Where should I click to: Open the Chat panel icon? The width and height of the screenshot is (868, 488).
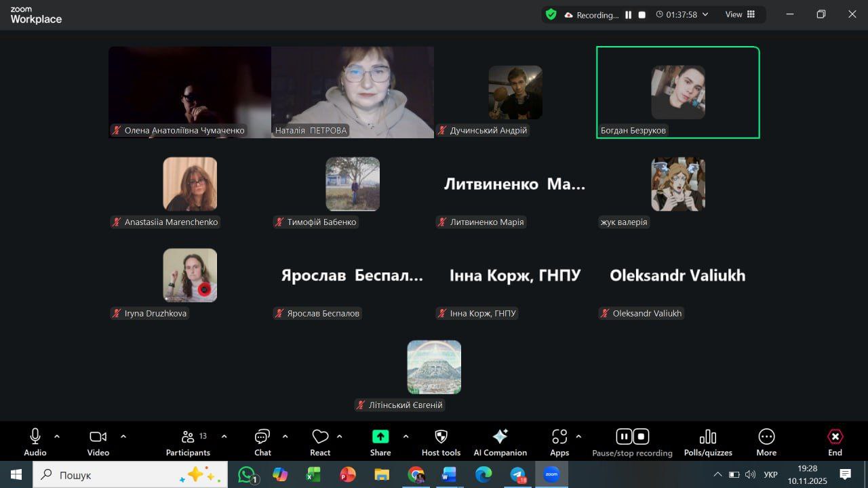click(x=262, y=437)
